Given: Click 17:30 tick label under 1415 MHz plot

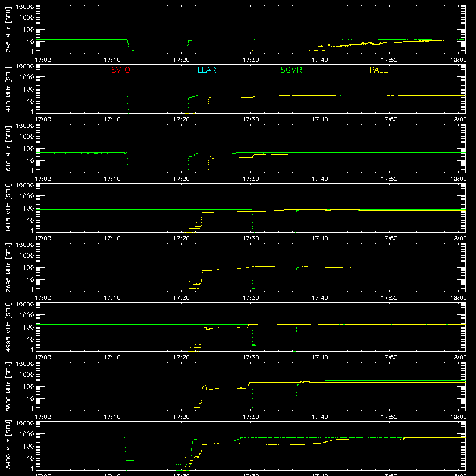Looking at the screenshot, I should click(x=250, y=239).
